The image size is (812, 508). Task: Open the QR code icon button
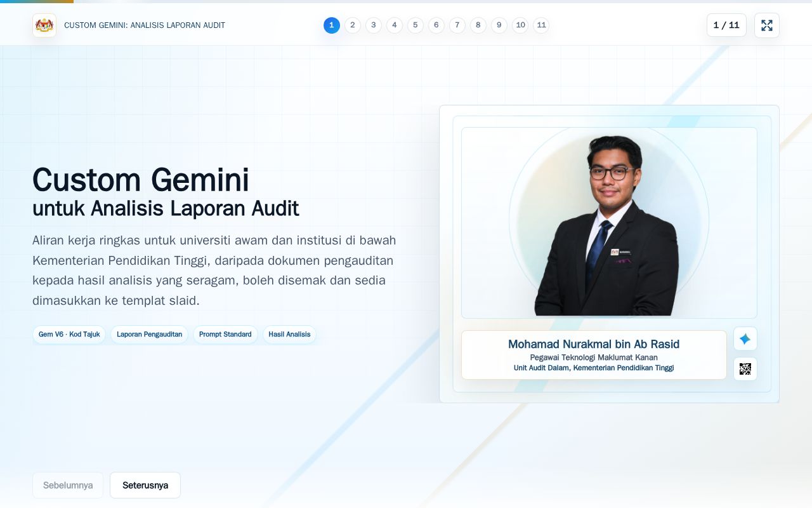click(x=745, y=369)
